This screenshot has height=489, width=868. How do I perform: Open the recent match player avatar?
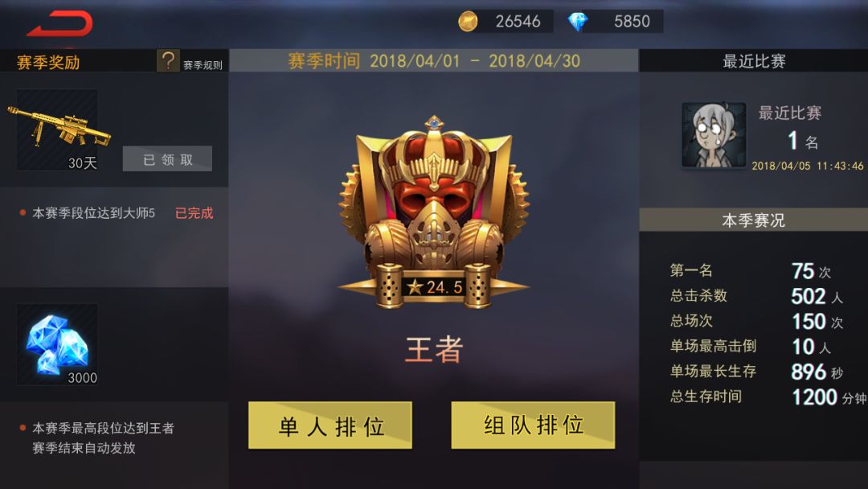pyautogui.click(x=714, y=135)
